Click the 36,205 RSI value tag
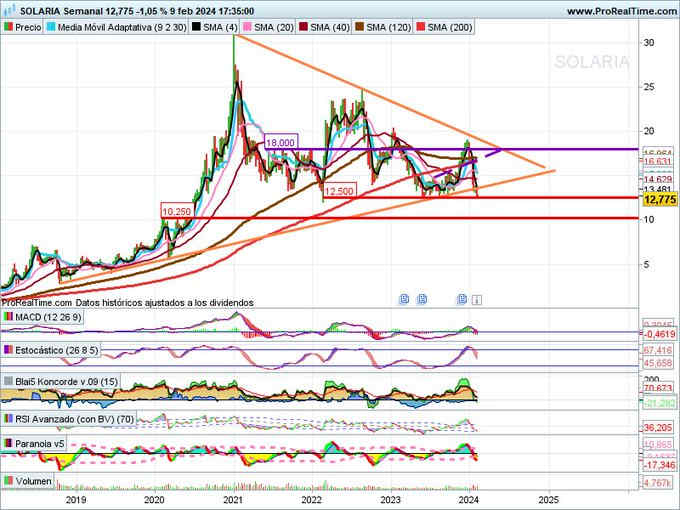680x510 pixels. tap(657, 428)
